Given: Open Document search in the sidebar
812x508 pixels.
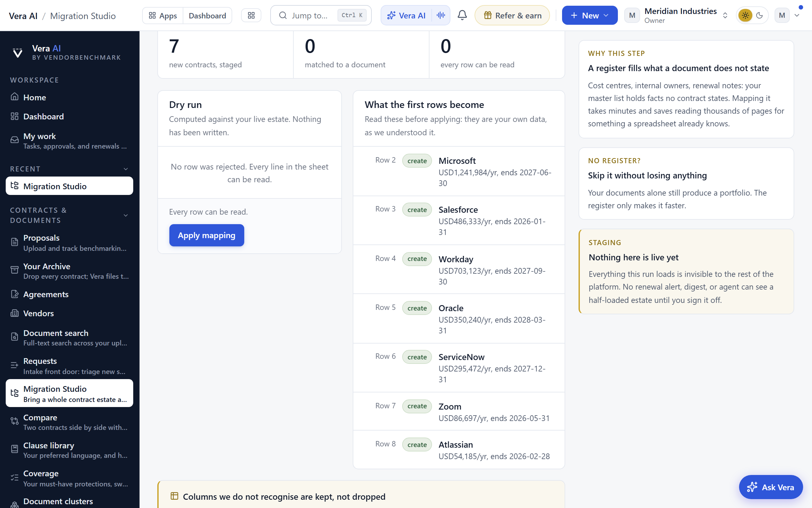Looking at the screenshot, I should [x=69, y=337].
